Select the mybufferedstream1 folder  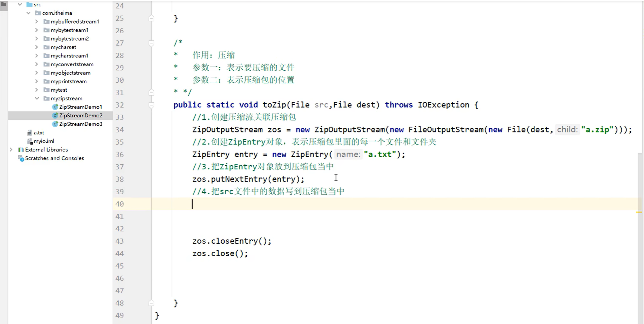[x=75, y=21]
